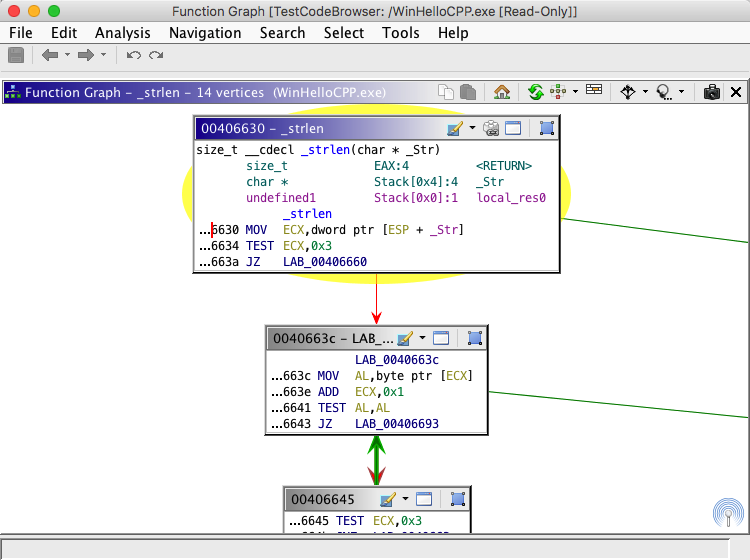Toggle full-screen for the 00406645 block
The width and height of the screenshot is (750, 560).
[458, 499]
